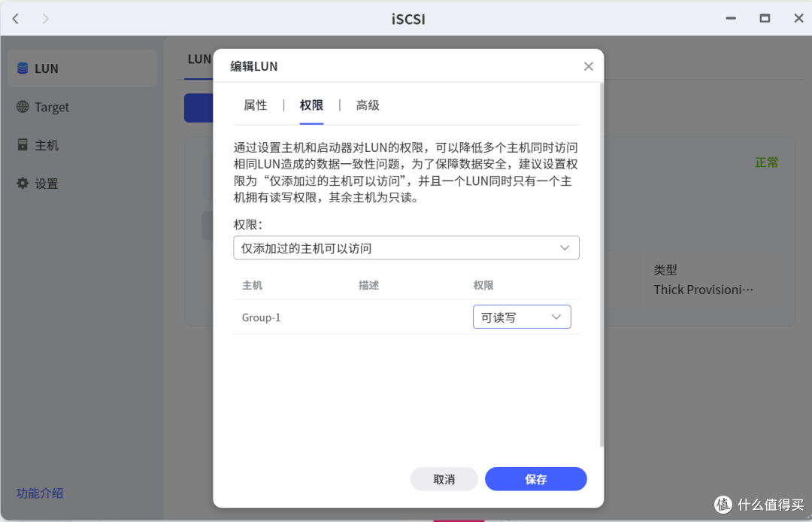Click the 正常 status text
Screen dimensions: 812x522
coord(766,162)
